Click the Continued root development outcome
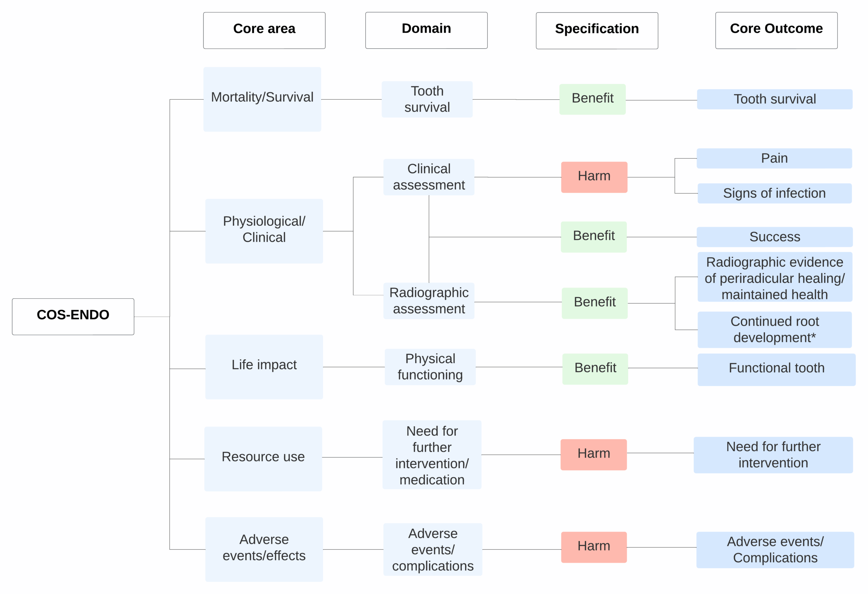Viewport: 868px width, 594px height. click(x=774, y=330)
